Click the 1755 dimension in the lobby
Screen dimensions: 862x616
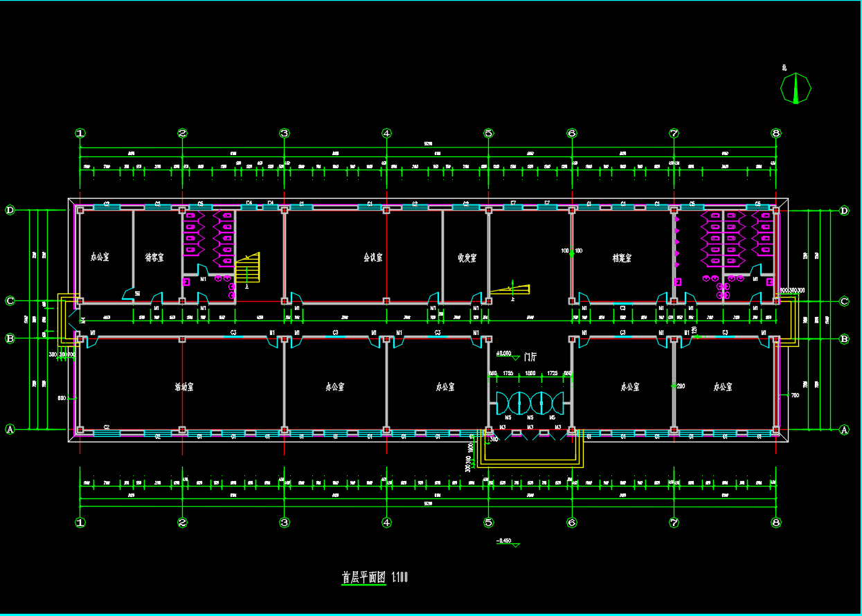click(508, 374)
